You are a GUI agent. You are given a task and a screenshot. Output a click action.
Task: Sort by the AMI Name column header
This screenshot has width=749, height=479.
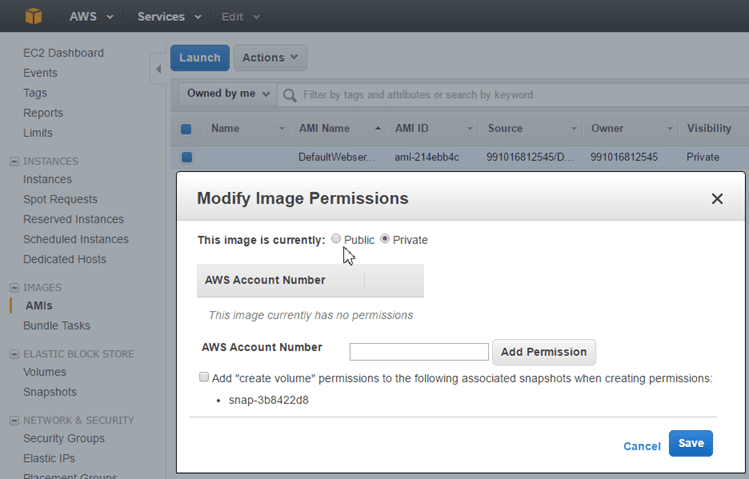coord(324,128)
